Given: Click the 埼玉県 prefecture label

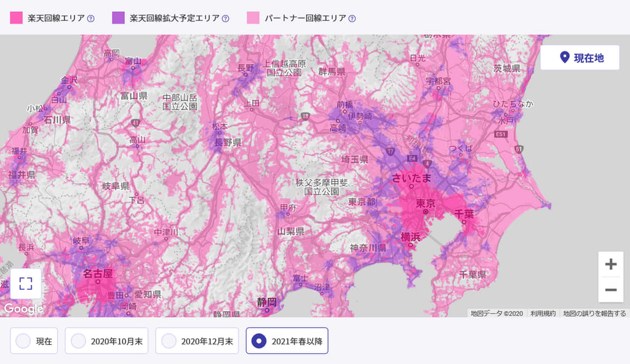Looking at the screenshot, I should [355, 159].
